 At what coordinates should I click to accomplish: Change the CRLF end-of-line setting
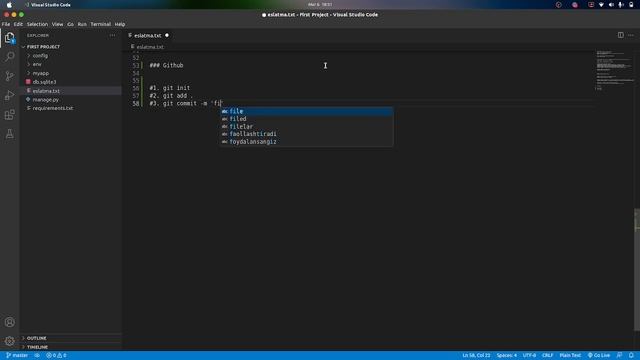click(547, 356)
